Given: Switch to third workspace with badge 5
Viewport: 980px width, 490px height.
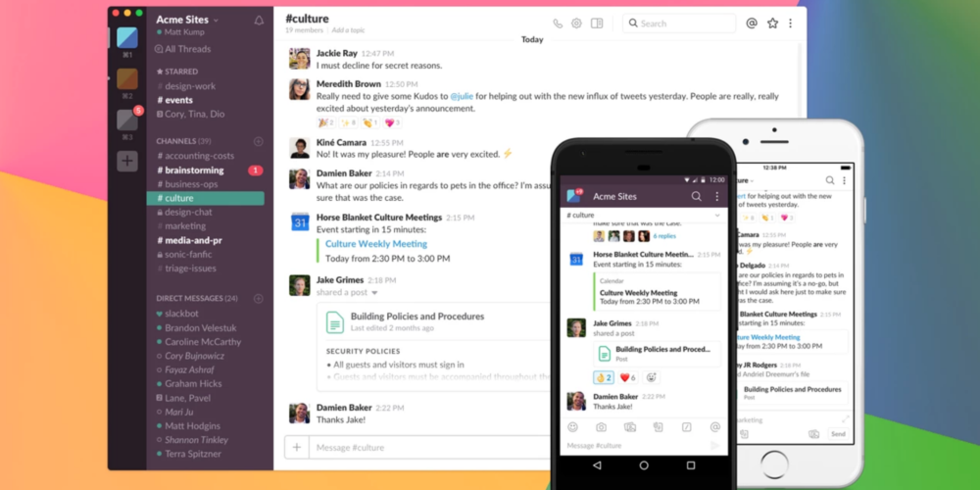Looking at the screenshot, I should point(126,120).
